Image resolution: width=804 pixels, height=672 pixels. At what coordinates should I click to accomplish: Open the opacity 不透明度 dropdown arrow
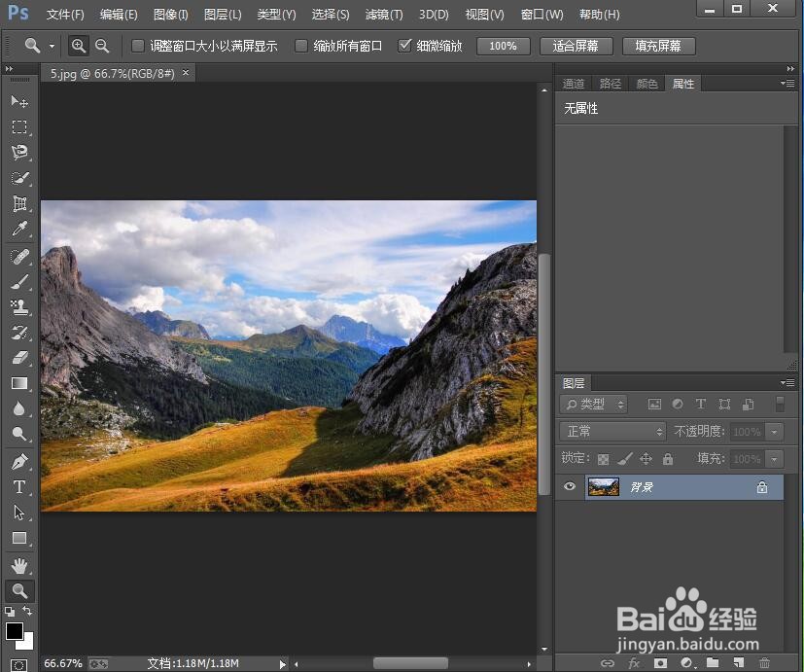pos(774,432)
